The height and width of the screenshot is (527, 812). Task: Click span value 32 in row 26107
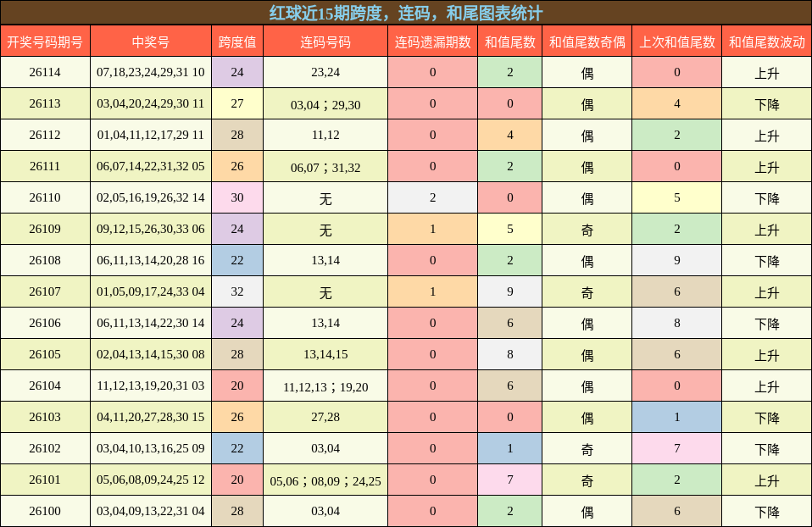pyautogui.click(x=237, y=291)
